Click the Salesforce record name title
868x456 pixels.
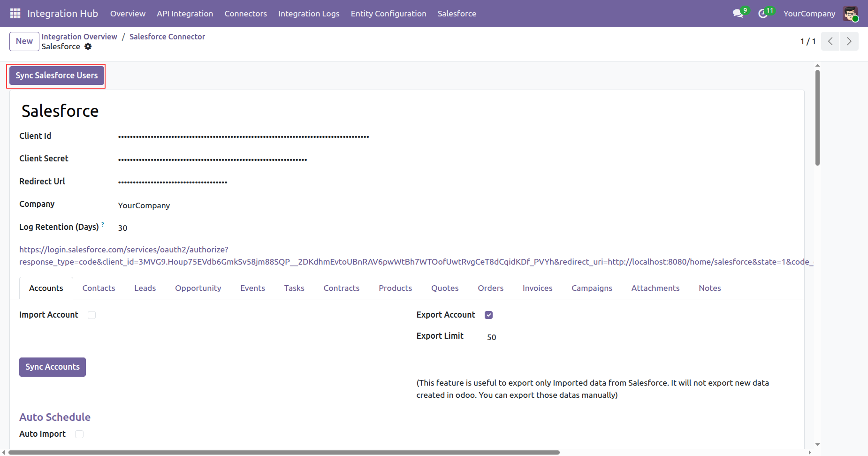coord(60,111)
